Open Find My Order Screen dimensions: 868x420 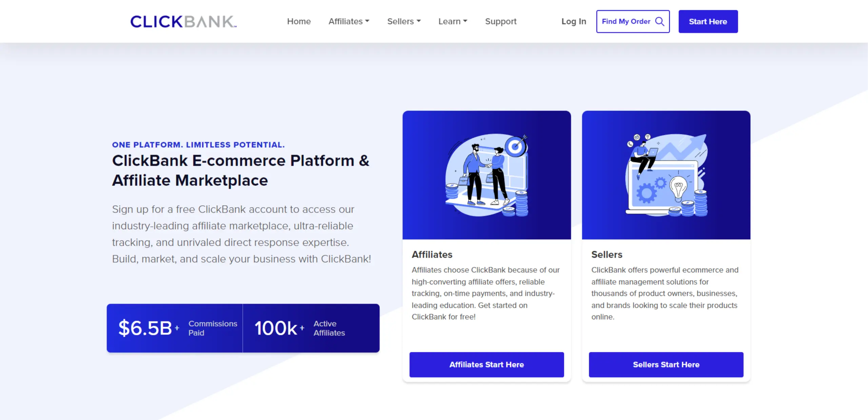click(626, 21)
